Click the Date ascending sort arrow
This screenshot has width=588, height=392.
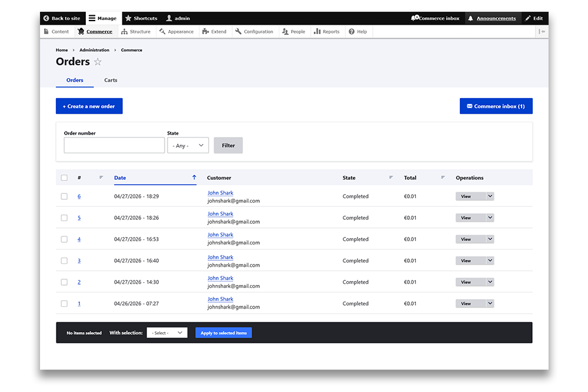194,177
